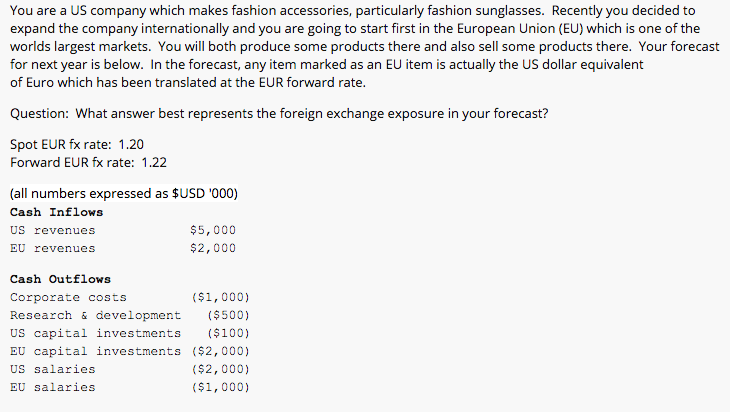730x412 pixels.
Task: Click the $2,000 EU revenues value
Action: (x=213, y=248)
